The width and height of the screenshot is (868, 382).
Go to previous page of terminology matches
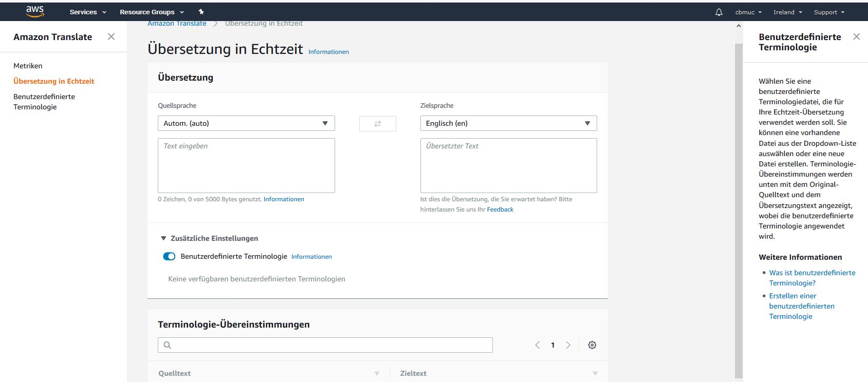(x=538, y=345)
